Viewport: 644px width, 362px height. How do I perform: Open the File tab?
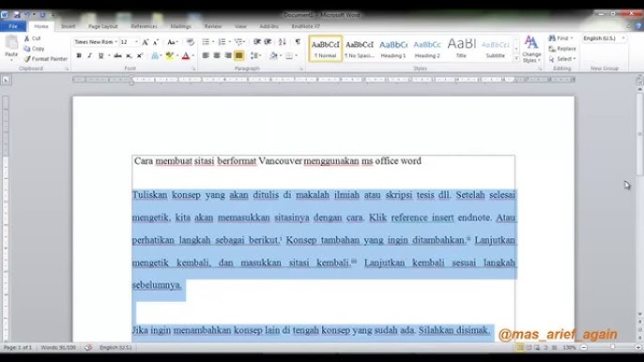(x=13, y=26)
